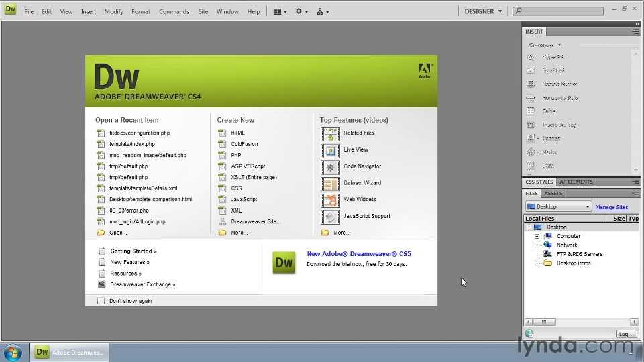The image size is (644, 362).
Task: Open the Desktop site dropdown
Action: 558,207
